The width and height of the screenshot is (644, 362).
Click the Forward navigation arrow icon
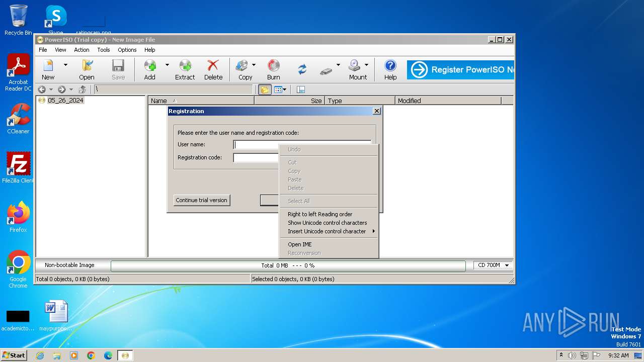(x=62, y=89)
